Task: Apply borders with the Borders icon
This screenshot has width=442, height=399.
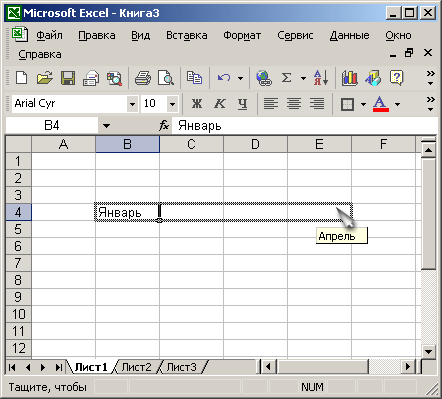Action: [347, 104]
